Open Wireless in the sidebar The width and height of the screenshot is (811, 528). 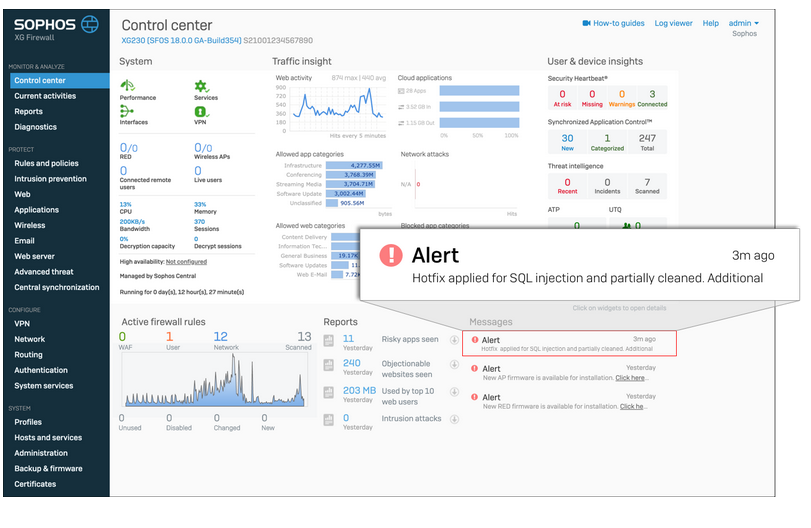coord(29,225)
